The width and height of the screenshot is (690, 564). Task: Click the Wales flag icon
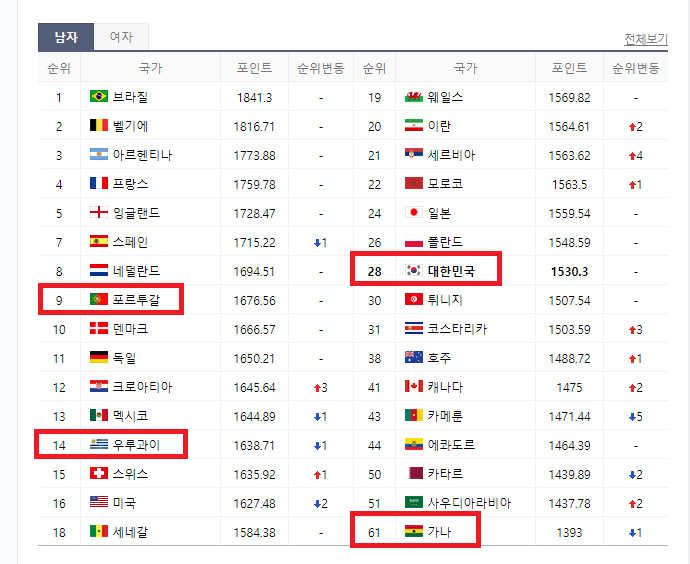coord(414,96)
